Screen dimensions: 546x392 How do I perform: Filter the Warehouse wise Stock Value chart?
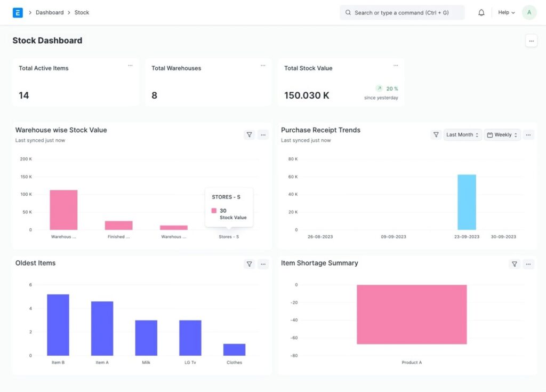tap(249, 135)
